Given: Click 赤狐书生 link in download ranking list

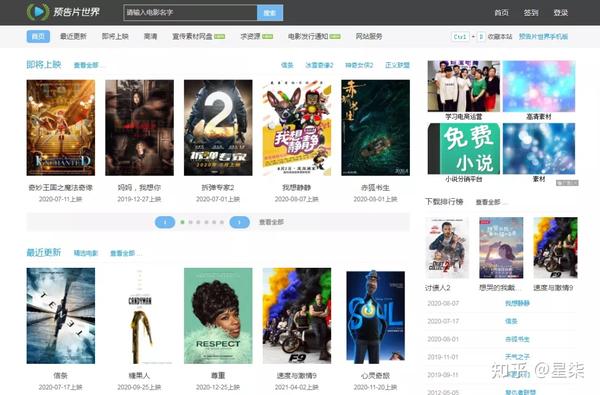Looking at the screenshot, I should pos(517,339).
